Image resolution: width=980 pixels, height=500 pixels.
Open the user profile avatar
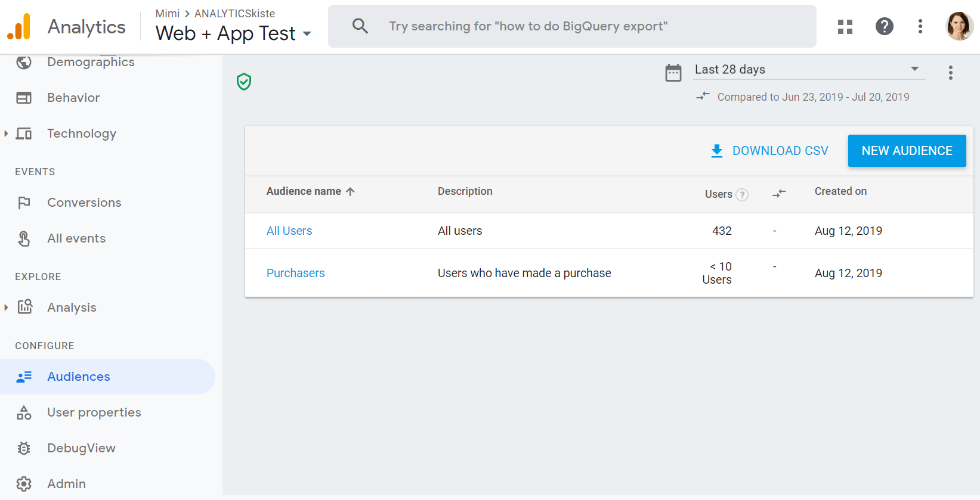pos(959,27)
